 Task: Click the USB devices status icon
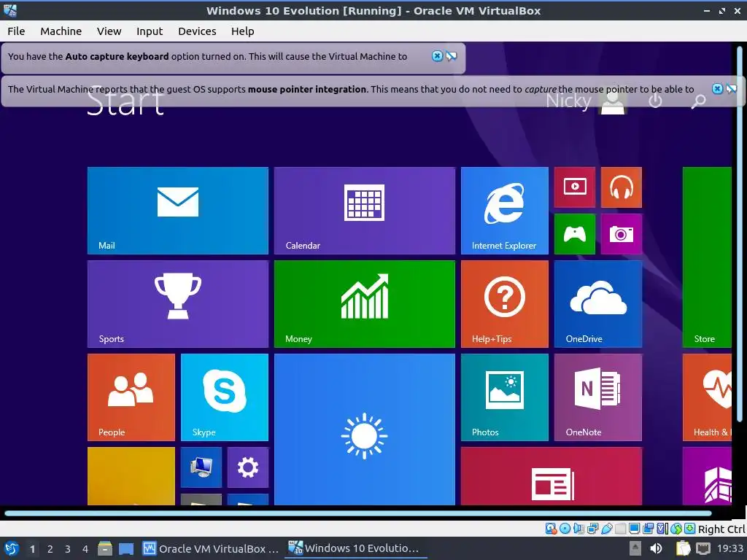[x=606, y=529]
